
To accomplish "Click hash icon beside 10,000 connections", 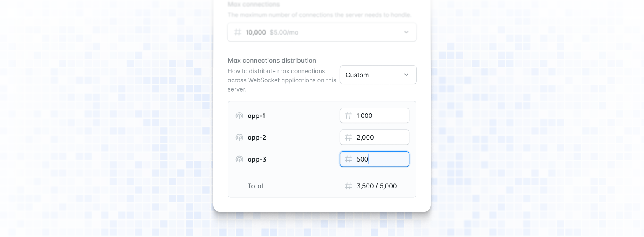I will tap(237, 32).
